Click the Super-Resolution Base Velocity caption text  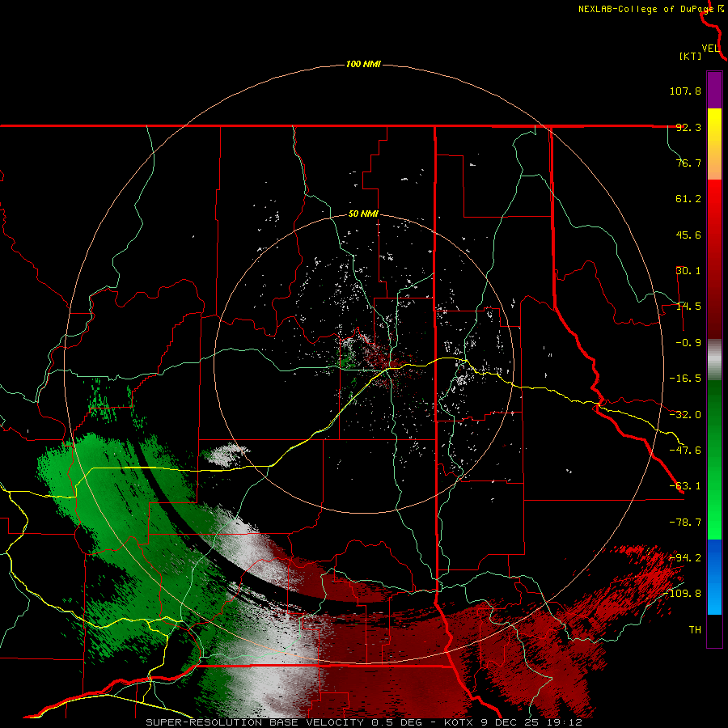tap(363, 722)
